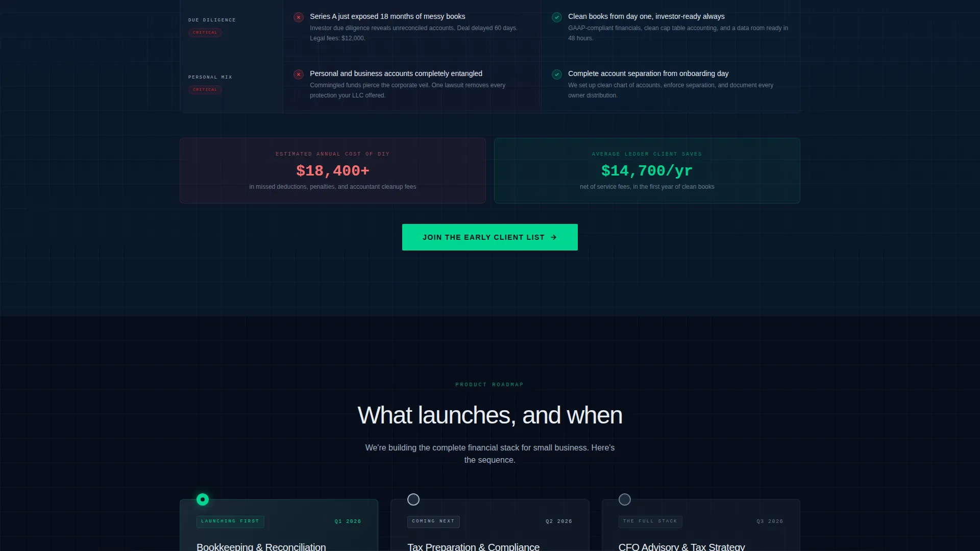Select the Coming Next timeline marker circle
This screenshot has height=551, width=980.
coord(413,499)
